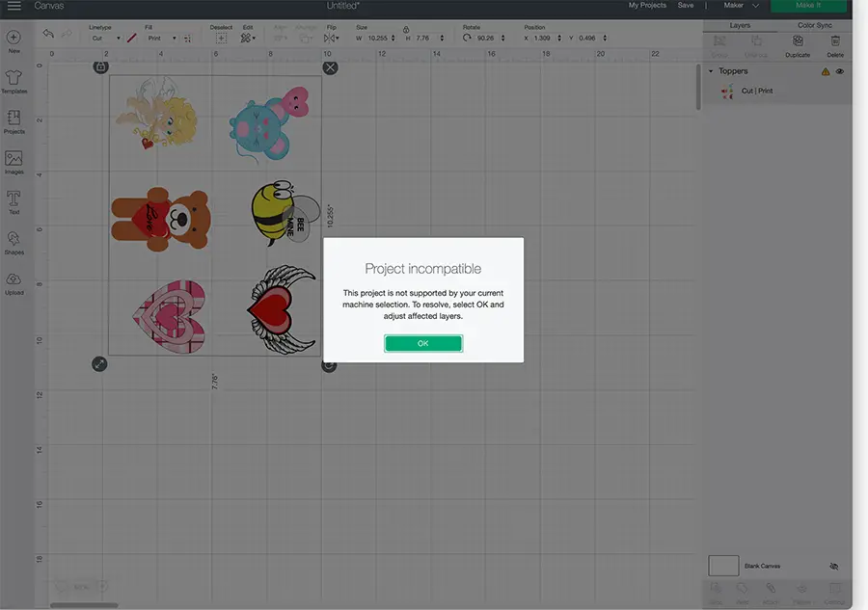This screenshot has height=610, width=868.
Task: Open the Upload panel
Action: pyautogui.click(x=14, y=283)
